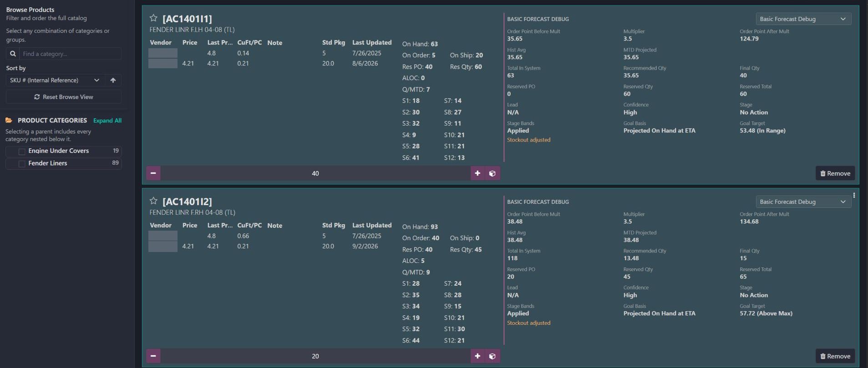Click the 9/2/2026 last updated date
Screen dimensions: 868x368
pos(365,247)
